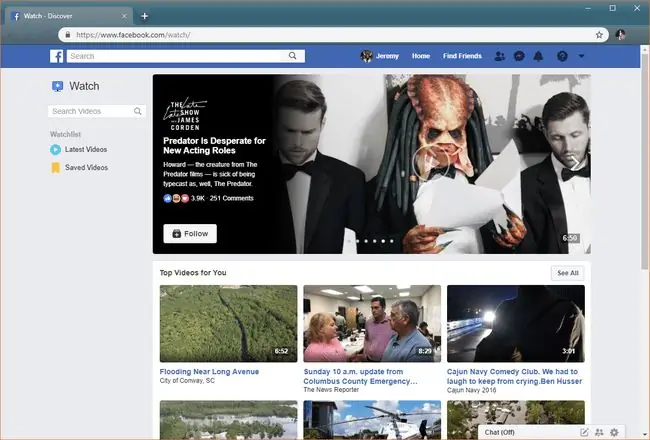Open the notifications bell
Viewport: 650px width, 440px height.
coord(538,56)
